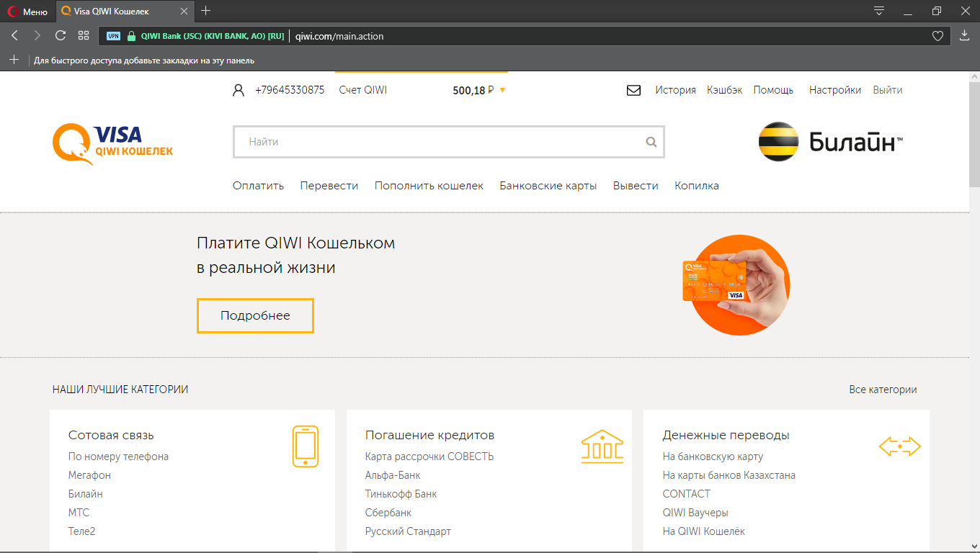Screen dimensions: 980x553
Task: Select Альфа-Банк loan repayment
Action: [x=393, y=475]
